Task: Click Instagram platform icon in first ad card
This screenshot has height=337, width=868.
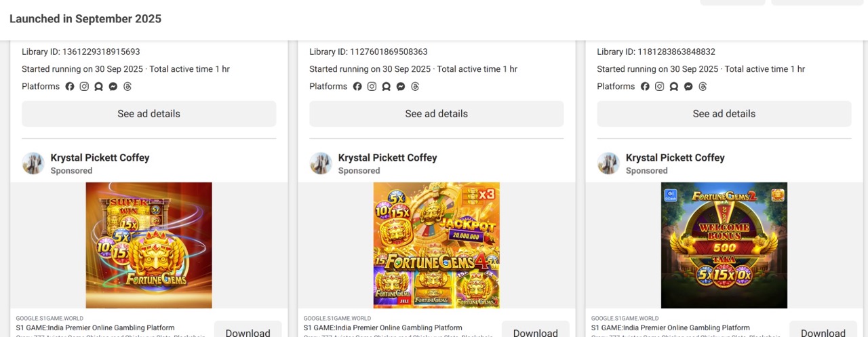Action: point(84,86)
